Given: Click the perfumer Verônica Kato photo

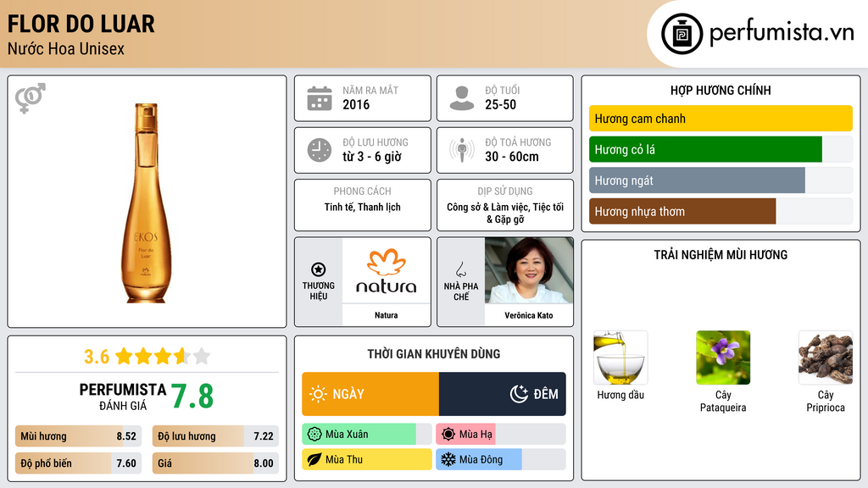Looking at the screenshot, I should coord(529,270).
